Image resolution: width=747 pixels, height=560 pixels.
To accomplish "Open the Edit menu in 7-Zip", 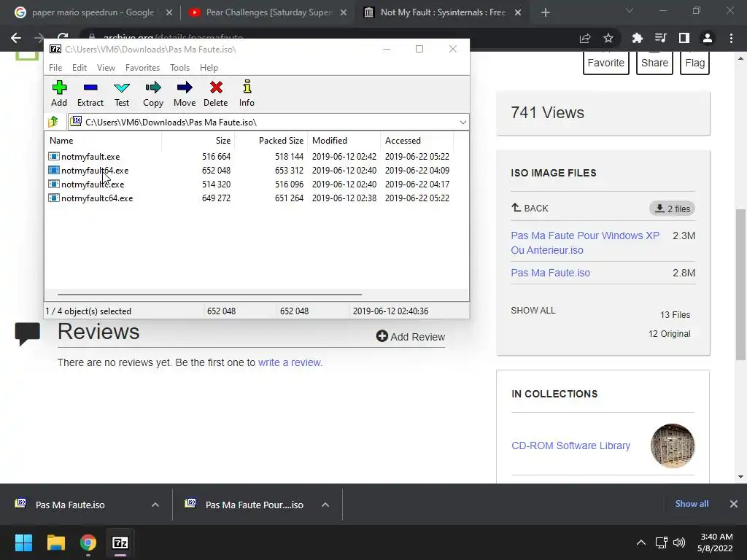I will tap(80, 68).
